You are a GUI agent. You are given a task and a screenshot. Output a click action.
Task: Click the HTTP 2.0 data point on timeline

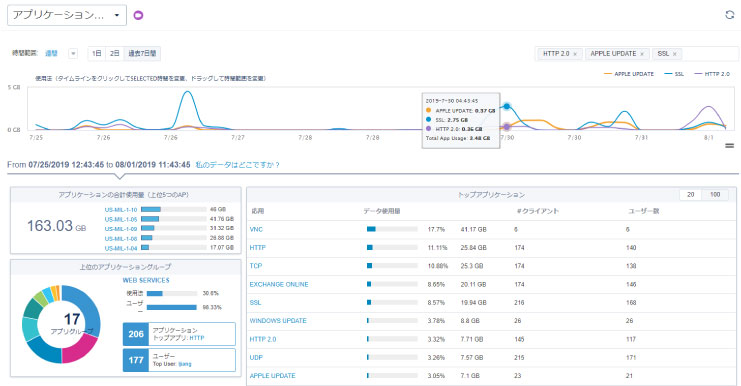507,127
